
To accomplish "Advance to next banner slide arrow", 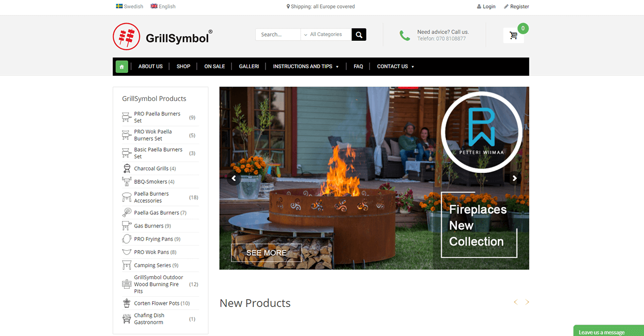I will point(514,178).
